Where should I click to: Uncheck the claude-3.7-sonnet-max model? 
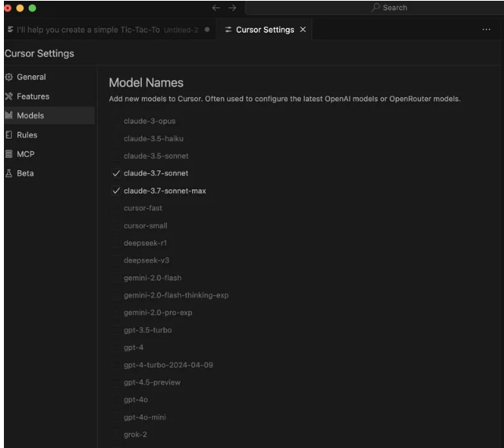(x=116, y=191)
